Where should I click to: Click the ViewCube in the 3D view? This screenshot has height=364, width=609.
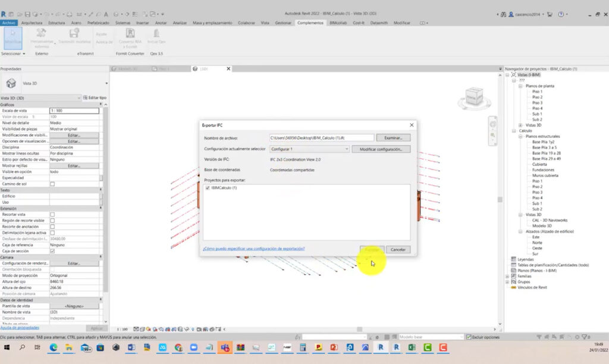click(475, 97)
